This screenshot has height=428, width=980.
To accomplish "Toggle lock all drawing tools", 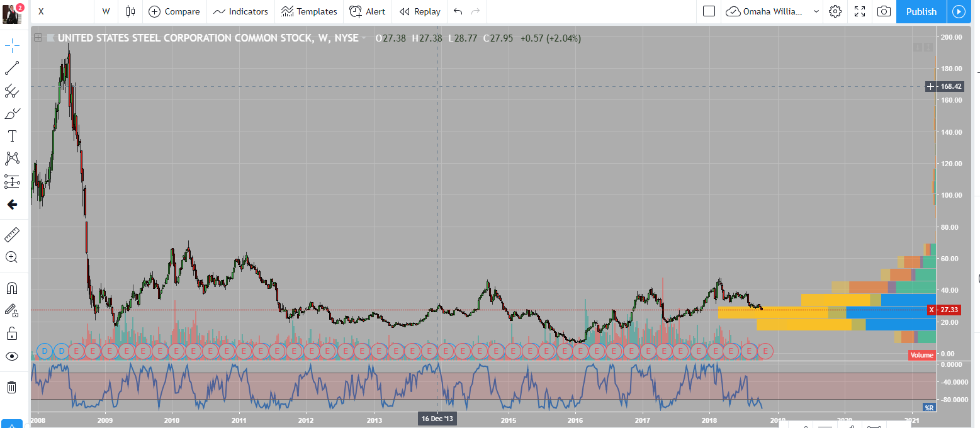I will [x=12, y=333].
